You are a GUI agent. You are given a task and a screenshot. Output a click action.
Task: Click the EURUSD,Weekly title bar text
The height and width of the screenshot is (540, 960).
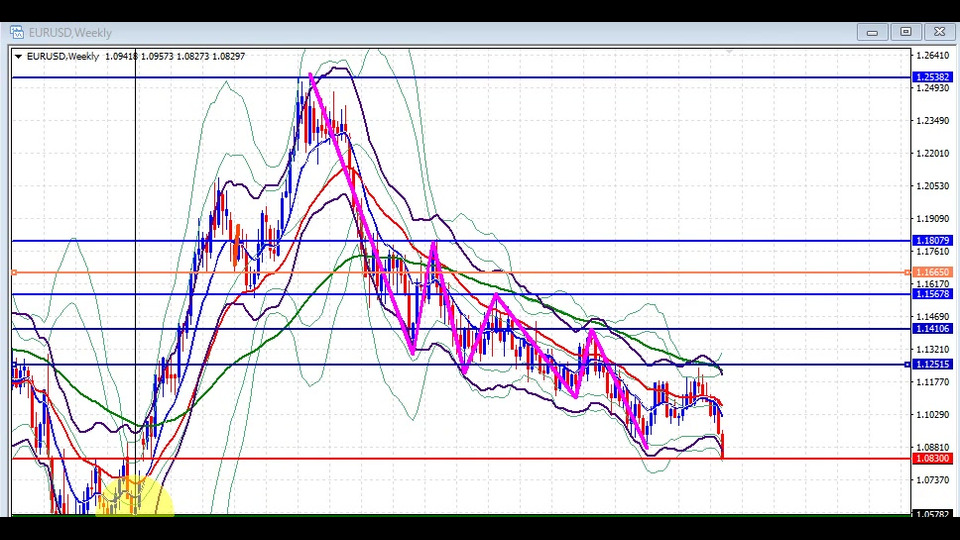[70, 32]
